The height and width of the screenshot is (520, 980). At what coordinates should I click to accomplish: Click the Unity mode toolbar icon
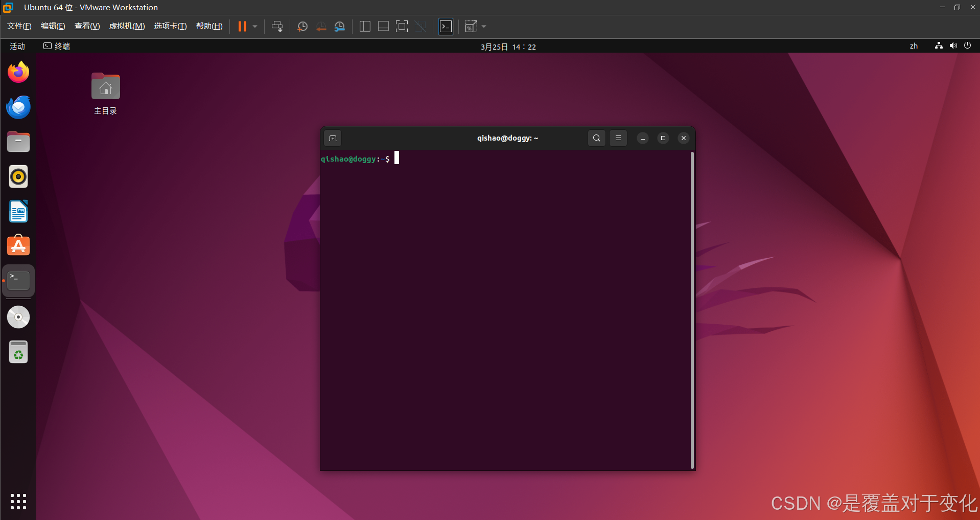[421, 27]
